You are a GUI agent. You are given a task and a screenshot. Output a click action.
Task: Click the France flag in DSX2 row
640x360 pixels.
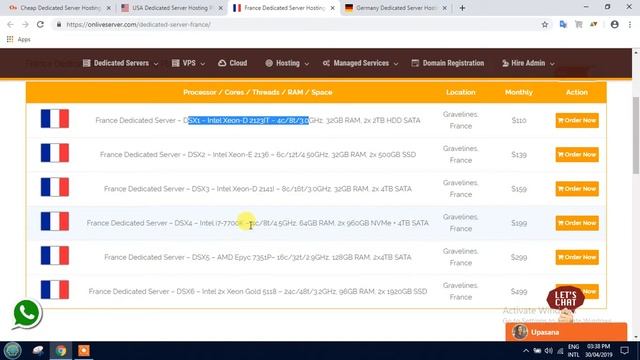[x=55, y=153]
